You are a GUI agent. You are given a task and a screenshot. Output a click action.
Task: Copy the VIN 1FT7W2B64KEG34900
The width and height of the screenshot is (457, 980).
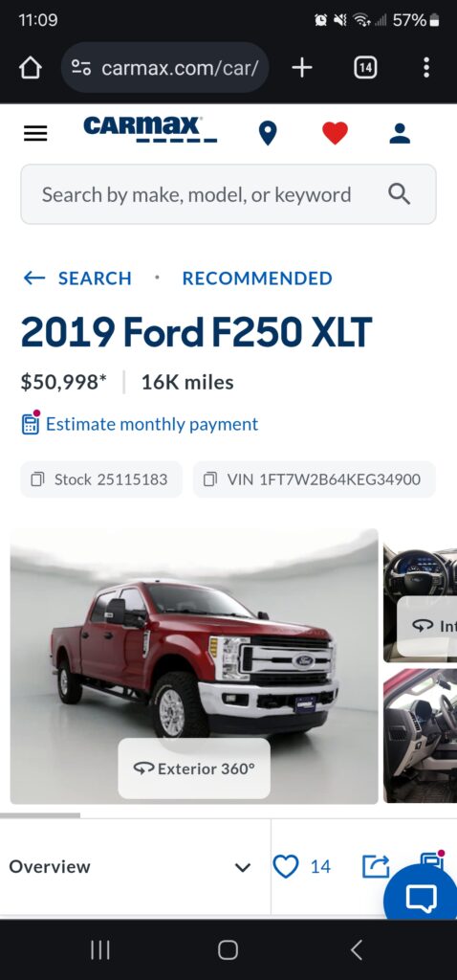pyautogui.click(x=314, y=479)
